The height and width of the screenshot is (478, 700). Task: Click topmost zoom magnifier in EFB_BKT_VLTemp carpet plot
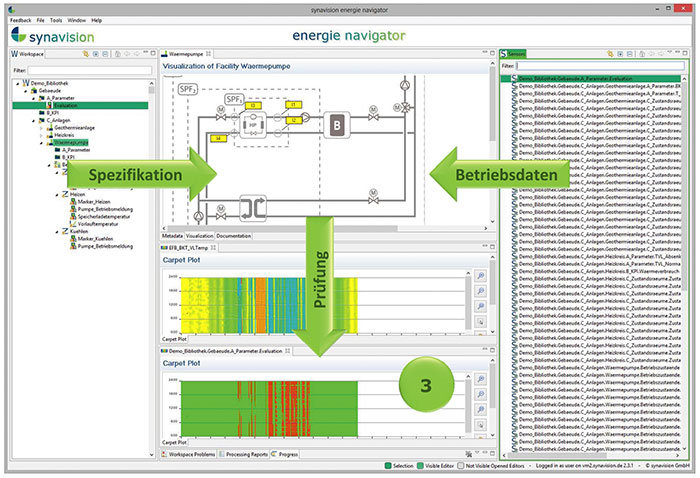click(x=481, y=276)
